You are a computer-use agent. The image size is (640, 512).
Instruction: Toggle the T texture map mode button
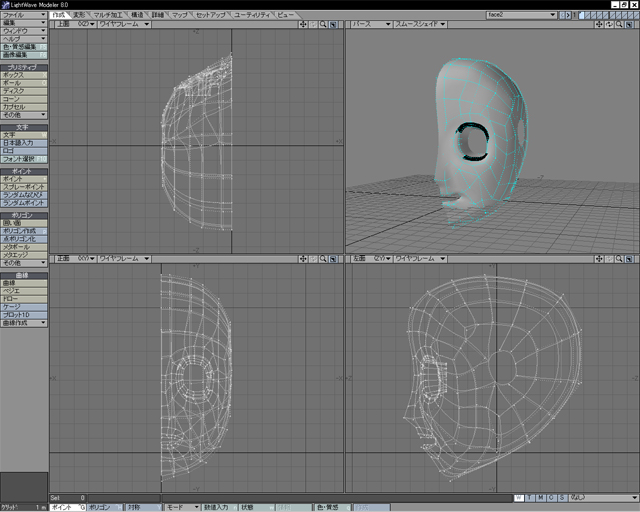point(529,497)
